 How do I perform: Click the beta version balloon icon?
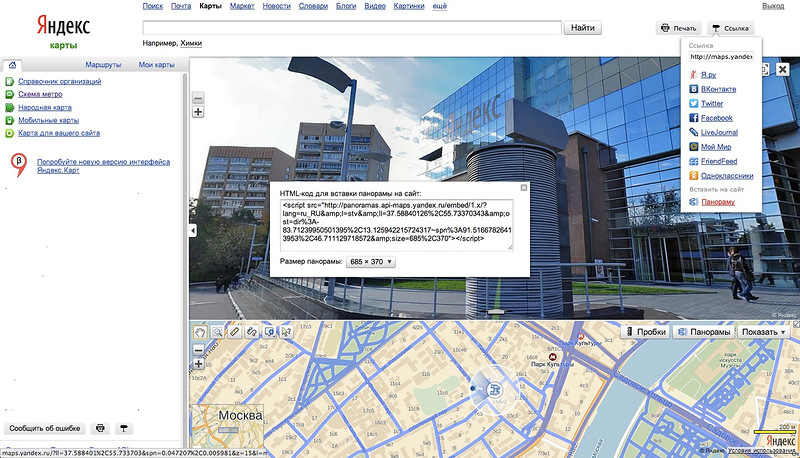coord(19,165)
